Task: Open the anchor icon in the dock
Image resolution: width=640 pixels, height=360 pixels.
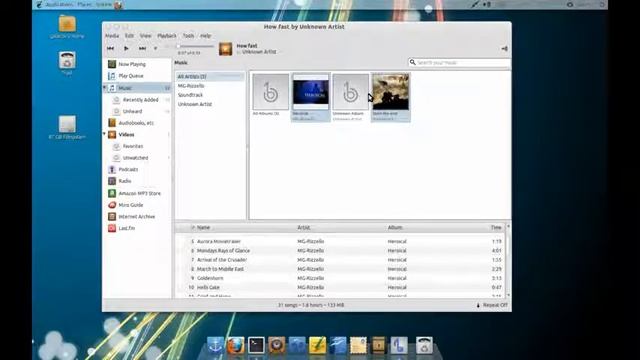Action: pyautogui.click(x=215, y=345)
